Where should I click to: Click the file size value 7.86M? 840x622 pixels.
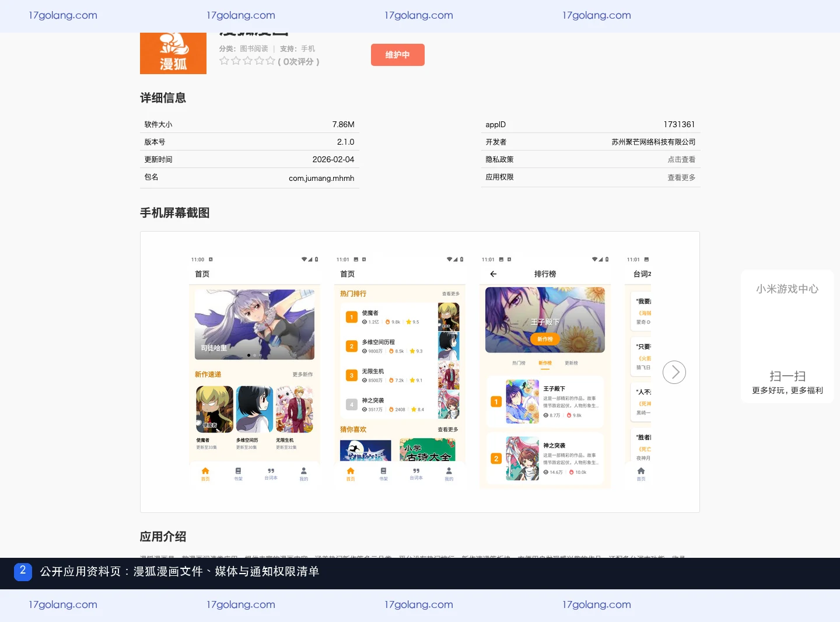343,124
